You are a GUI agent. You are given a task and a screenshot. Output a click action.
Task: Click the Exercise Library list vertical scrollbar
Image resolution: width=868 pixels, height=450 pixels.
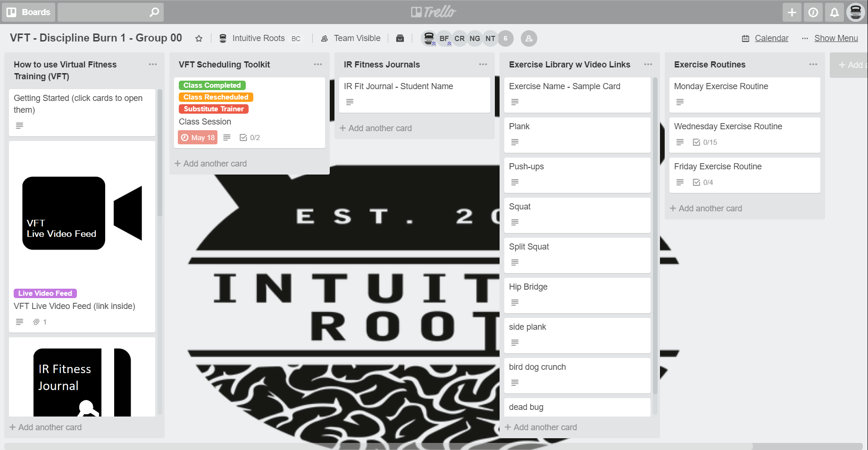[x=655, y=236]
